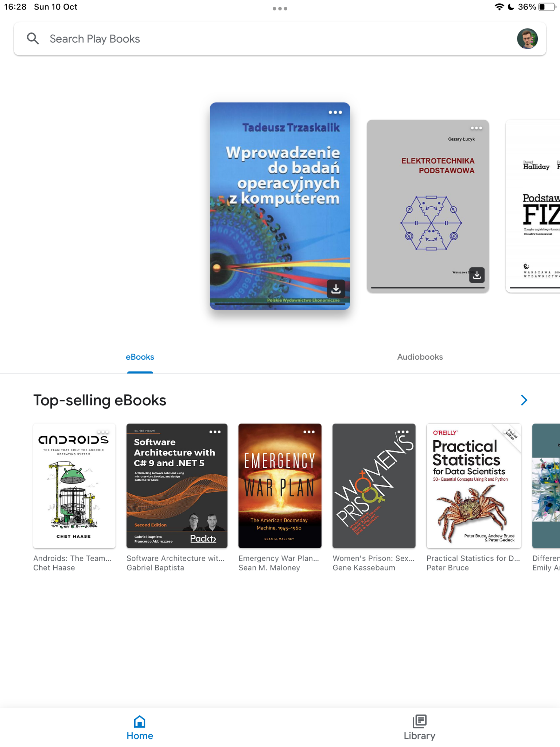The height and width of the screenshot is (747, 560).
Task: Tap the Home navigation icon
Action: click(140, 721)
